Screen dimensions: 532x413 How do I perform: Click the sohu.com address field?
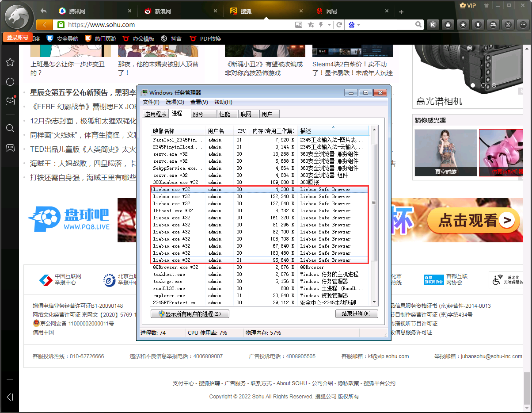click(177, 25)
